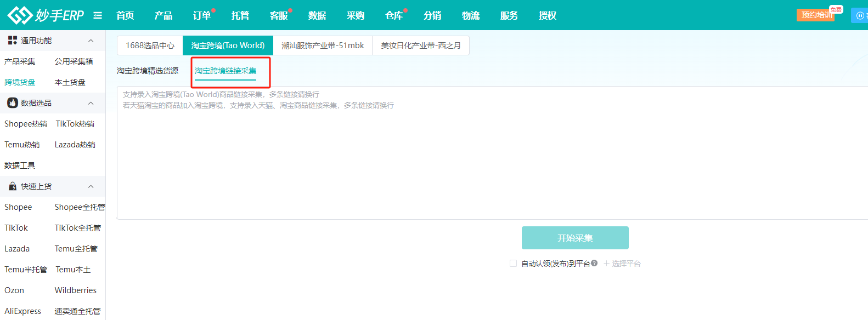Open 公用采集箱 in the sidebar
Image resolution: width=868 pixels, height=320 pixels.
[x=74, y=61]
